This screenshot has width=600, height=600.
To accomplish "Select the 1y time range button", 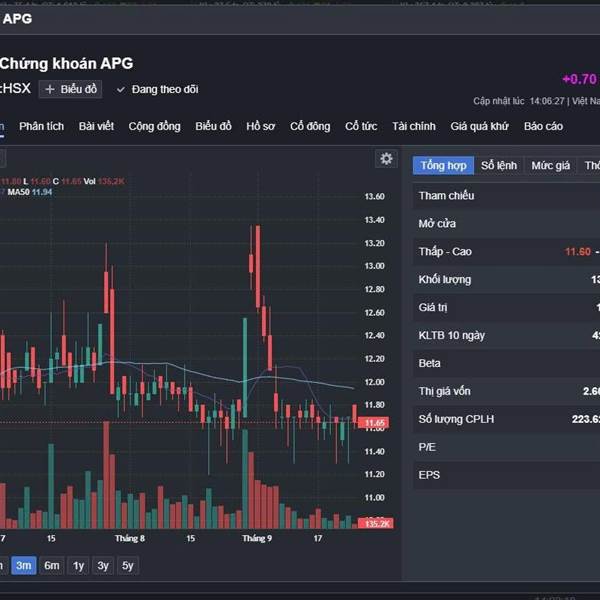I will [x=78, y=565].
